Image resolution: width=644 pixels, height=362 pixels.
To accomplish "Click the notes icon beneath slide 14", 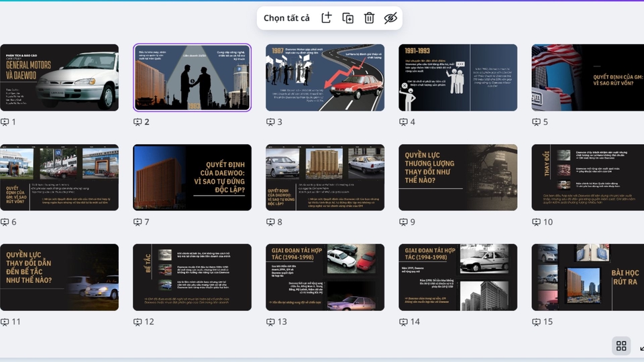I will point(404,322).
